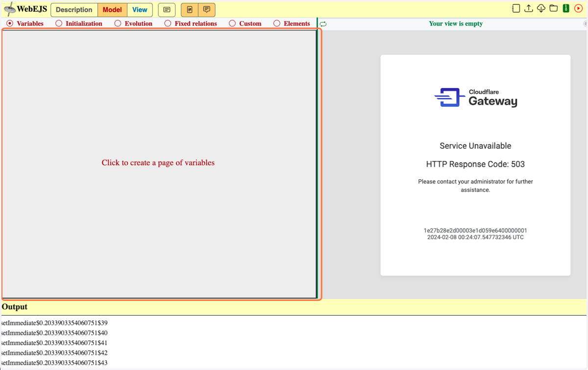Click the Output panel heading
This screenshot has width=588, height=370.
click(x=15, y=307)
